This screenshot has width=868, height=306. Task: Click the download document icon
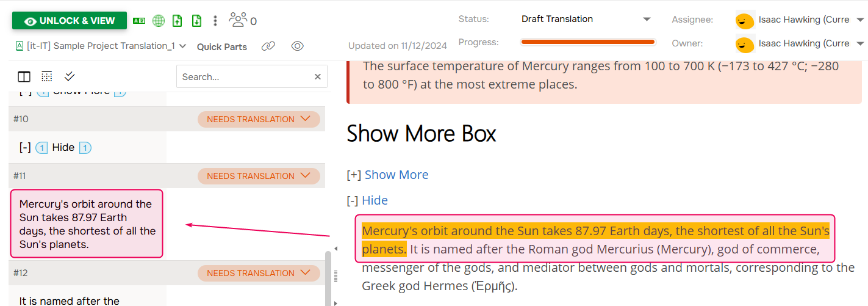click(x=196, y=21)
